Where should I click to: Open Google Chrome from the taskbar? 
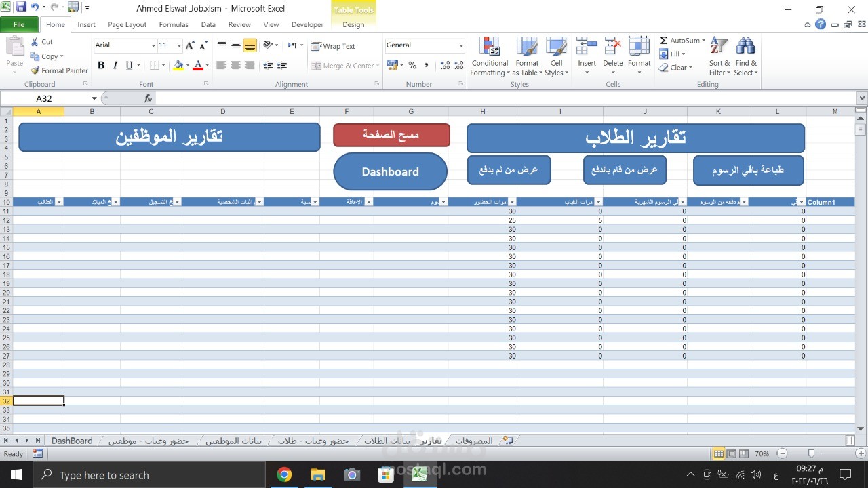[284, 474]
